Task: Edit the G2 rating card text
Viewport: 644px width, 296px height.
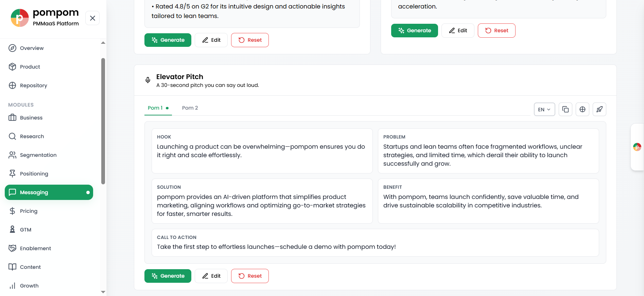Action: click(211, 40)
